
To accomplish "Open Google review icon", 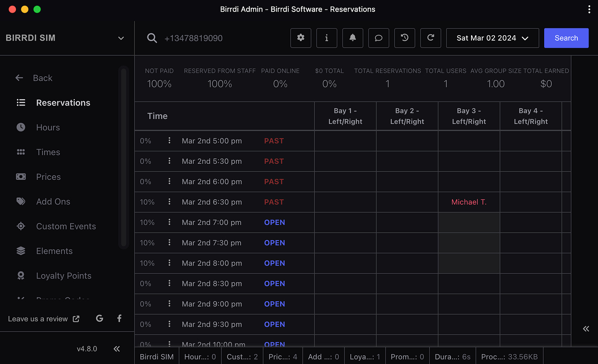I will point(99,318).
